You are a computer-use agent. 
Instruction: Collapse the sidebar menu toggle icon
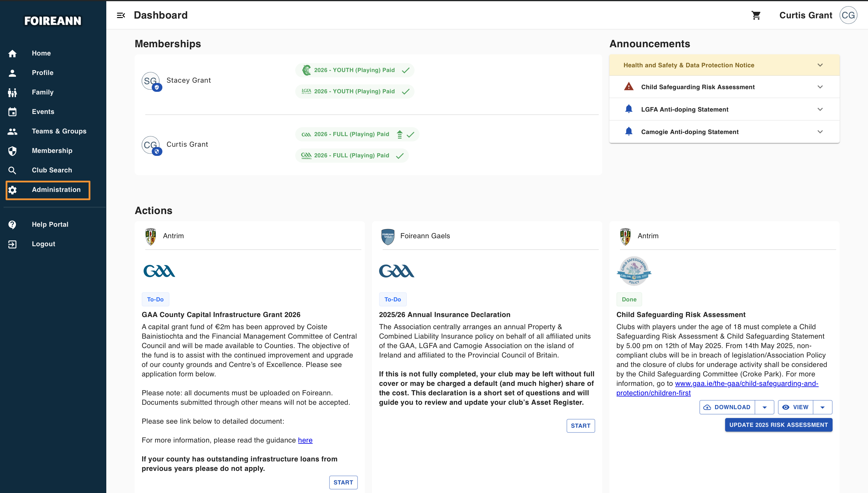point(121,15)
